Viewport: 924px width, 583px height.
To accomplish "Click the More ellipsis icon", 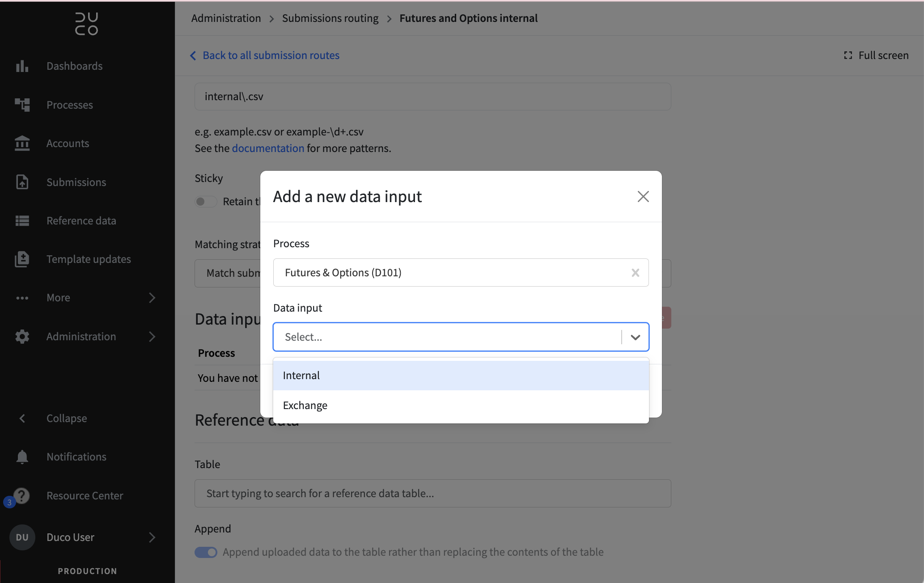I will point(22,298).
